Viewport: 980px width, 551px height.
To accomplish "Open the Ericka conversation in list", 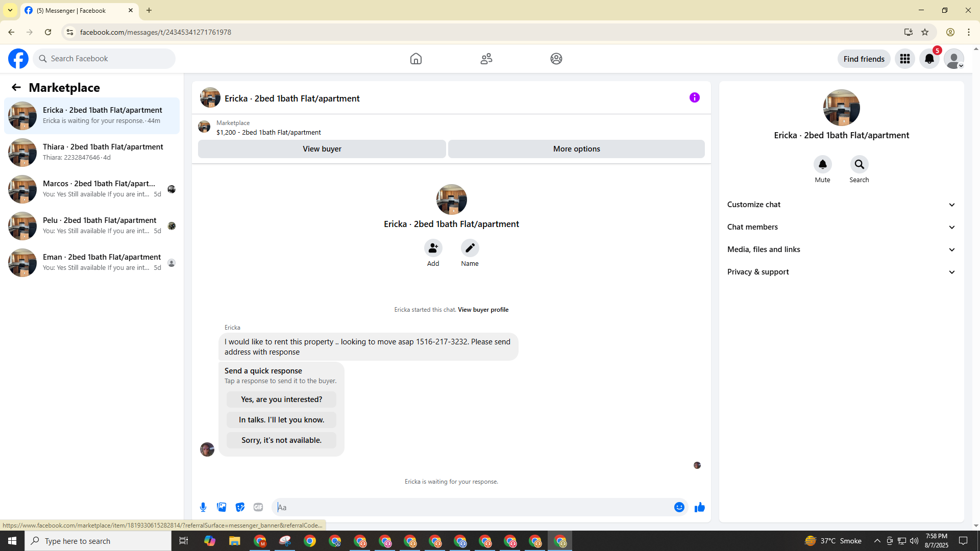I will click(92, 116).
